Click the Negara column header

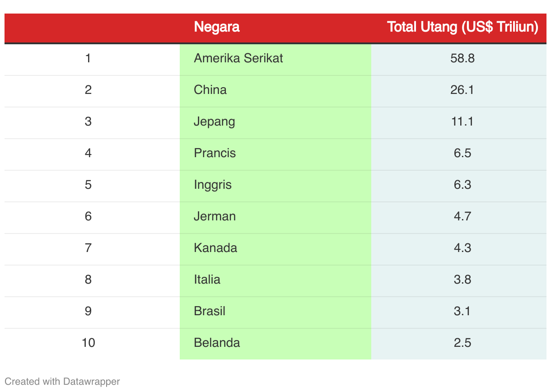pyautogui.click(x=217, y=27)
